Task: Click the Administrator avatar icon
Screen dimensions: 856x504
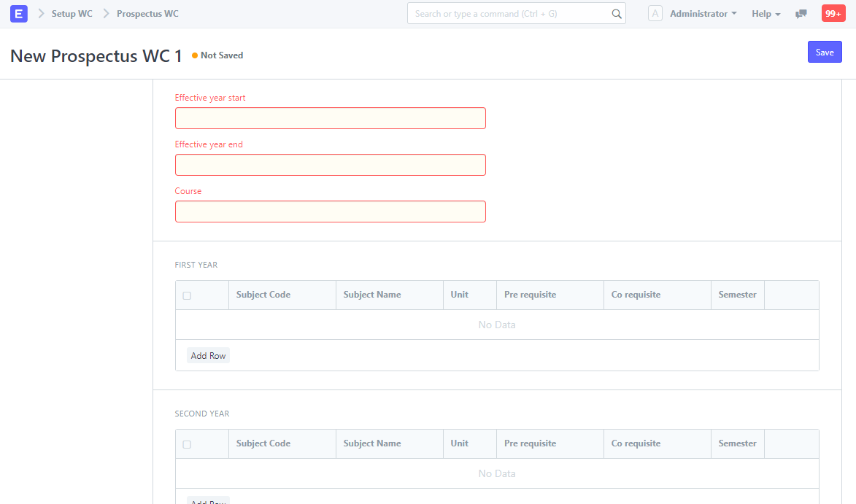Action: 655,14
